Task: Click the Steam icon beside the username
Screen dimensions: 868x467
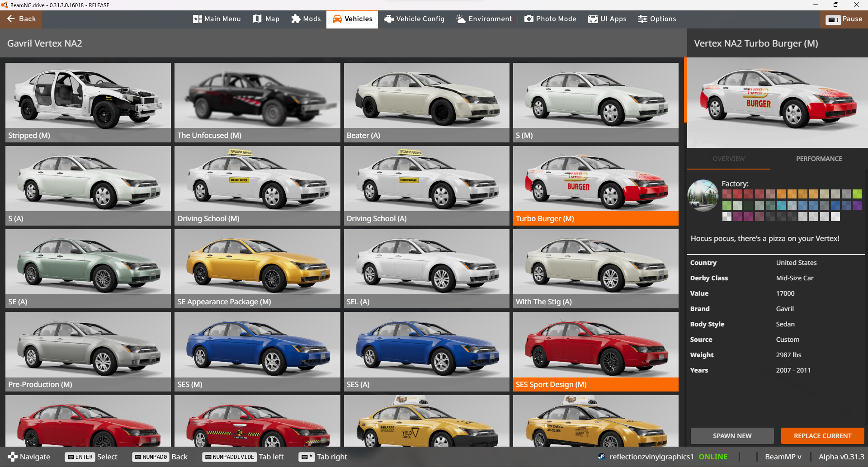Action: coord(601,457)
